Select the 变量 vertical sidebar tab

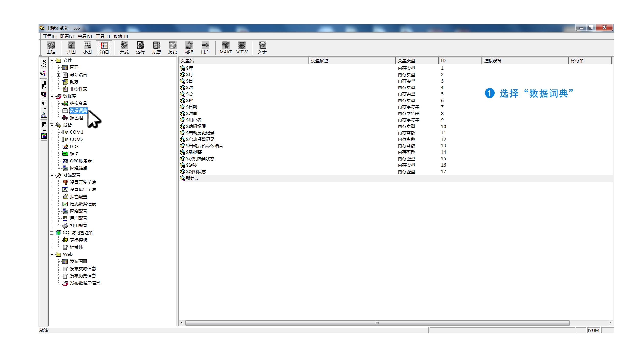click(x=44, y=89)
